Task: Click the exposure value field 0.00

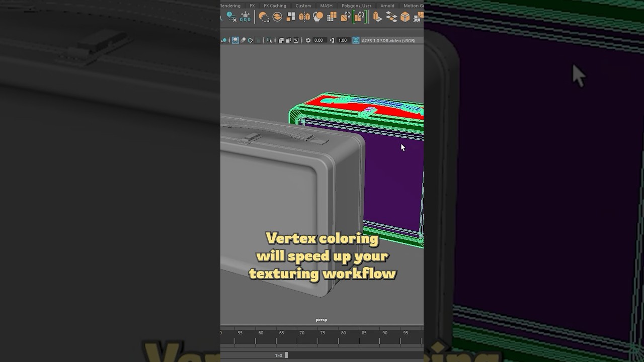Action: [319, 40]
